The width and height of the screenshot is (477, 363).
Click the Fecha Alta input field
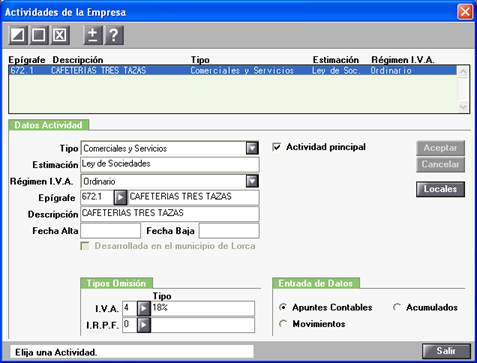pos(110,231)
